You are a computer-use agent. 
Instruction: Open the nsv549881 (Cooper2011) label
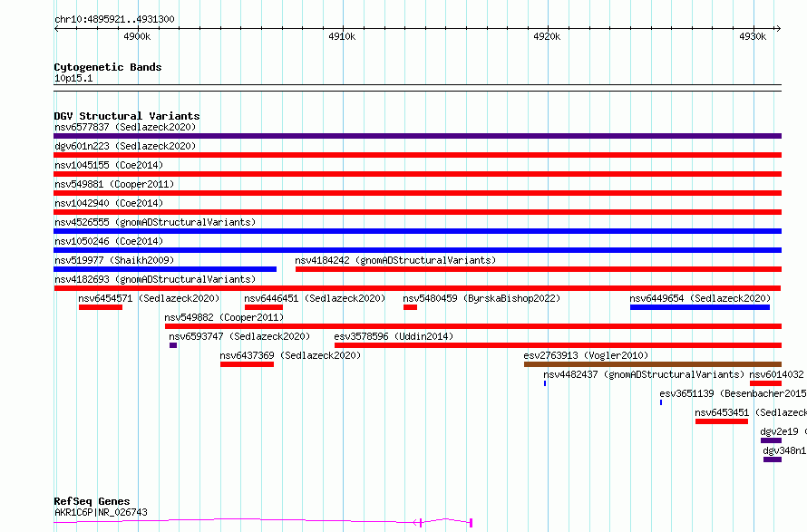click(x=114, y=184)
